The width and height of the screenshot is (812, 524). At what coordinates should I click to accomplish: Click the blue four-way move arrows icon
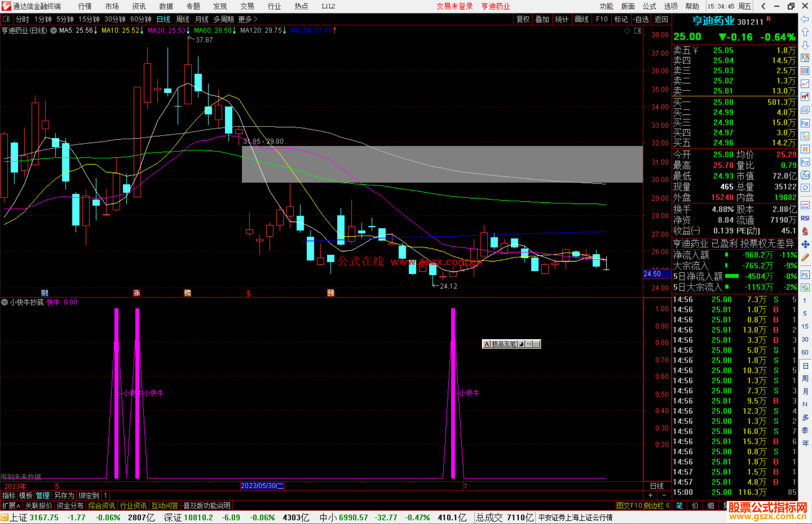pyautogui.click(x=805, y=245)
